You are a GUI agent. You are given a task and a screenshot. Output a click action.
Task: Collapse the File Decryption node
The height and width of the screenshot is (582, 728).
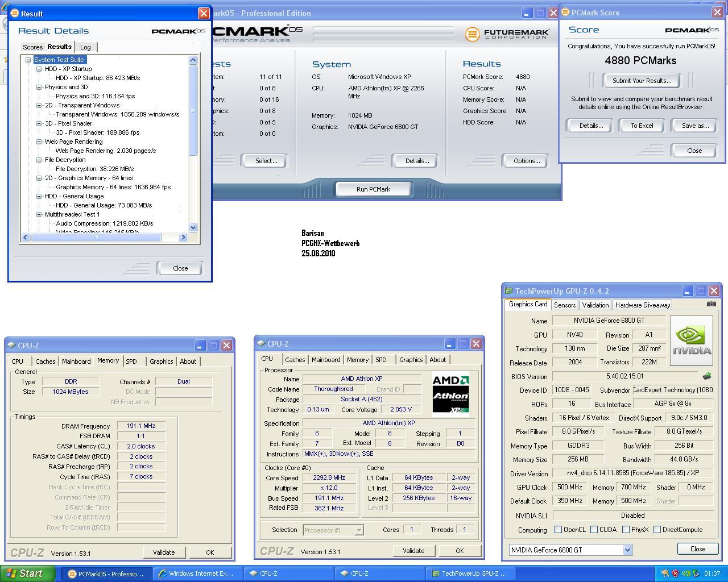(x=39, y=160)
